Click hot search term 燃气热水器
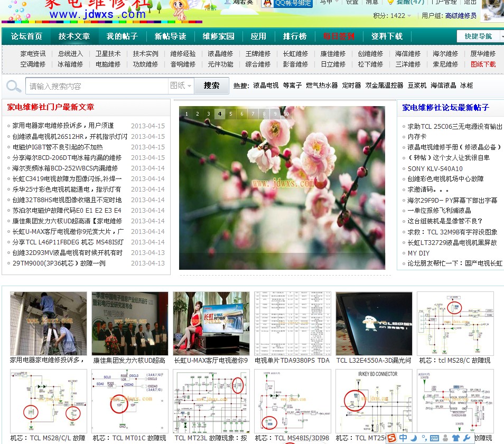 point(322,86)
